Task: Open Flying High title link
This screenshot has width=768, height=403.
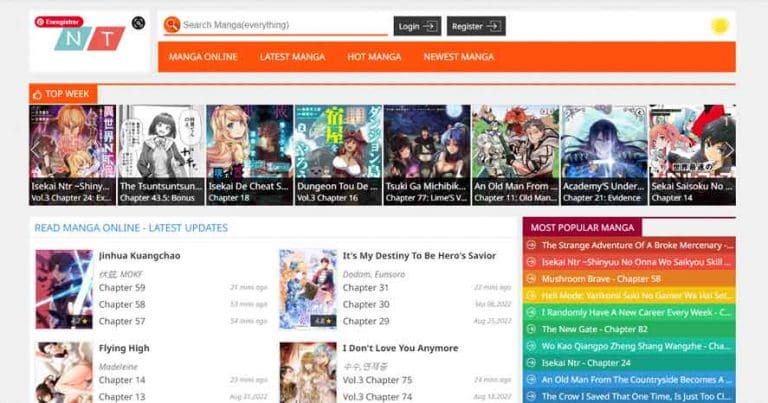Action: 124,348
